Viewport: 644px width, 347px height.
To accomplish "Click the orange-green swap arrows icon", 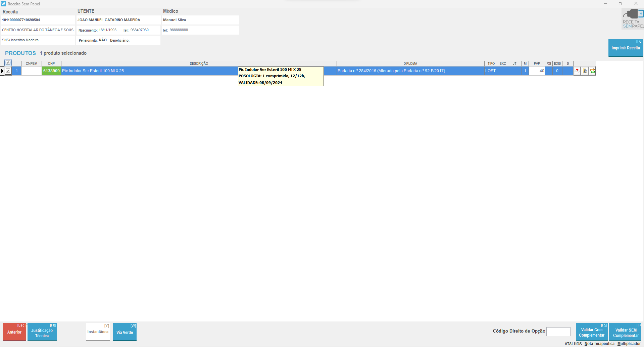I will [593, 71].
